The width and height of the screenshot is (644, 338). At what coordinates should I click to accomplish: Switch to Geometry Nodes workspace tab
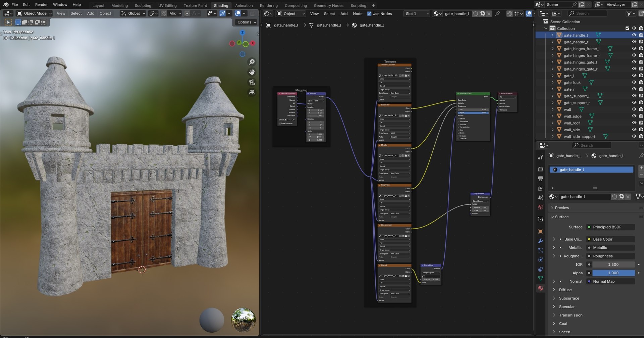click(328, 5)
